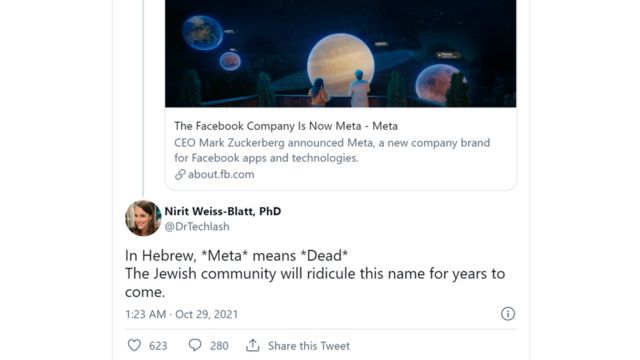Click the Nirit Weiss-Blatt, PhD name
Viewport: 640px width, 360px height.
(223, 211)
